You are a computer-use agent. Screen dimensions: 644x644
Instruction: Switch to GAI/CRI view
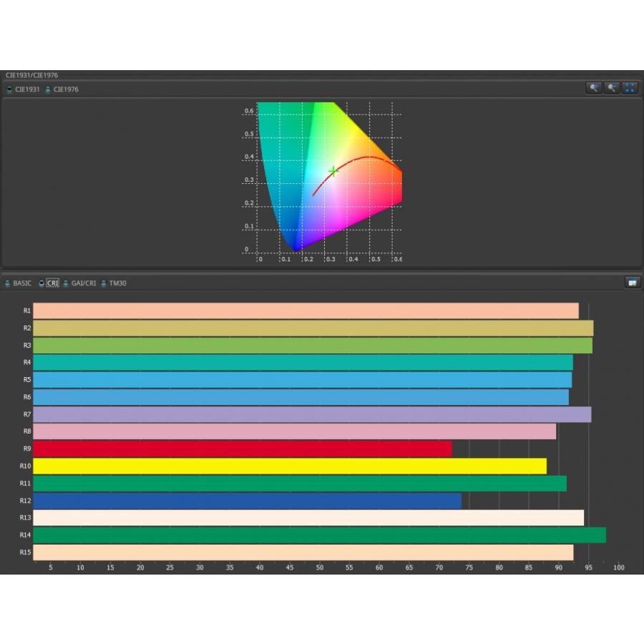click(x=67, y=283)
